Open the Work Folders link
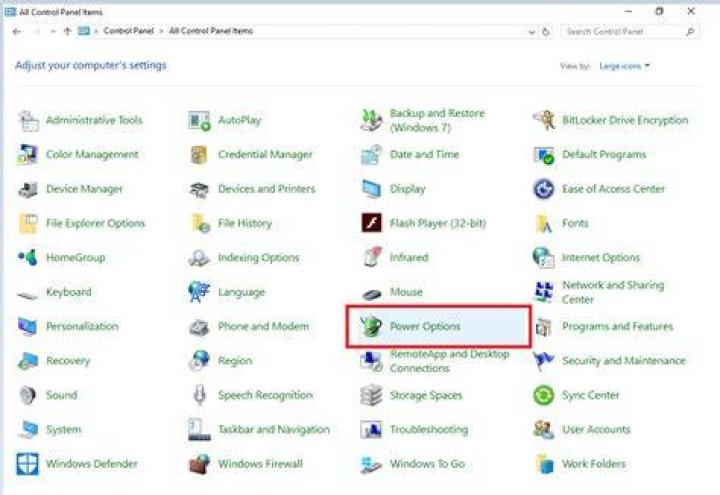 [594, 464]
